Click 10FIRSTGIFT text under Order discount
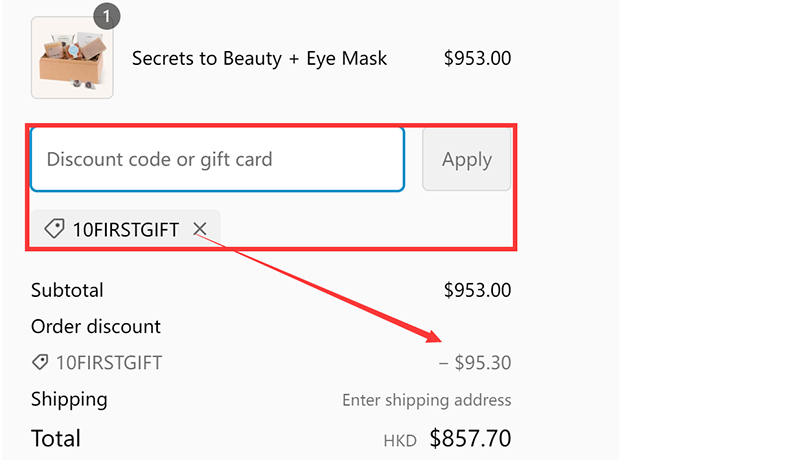 (108, 363)
